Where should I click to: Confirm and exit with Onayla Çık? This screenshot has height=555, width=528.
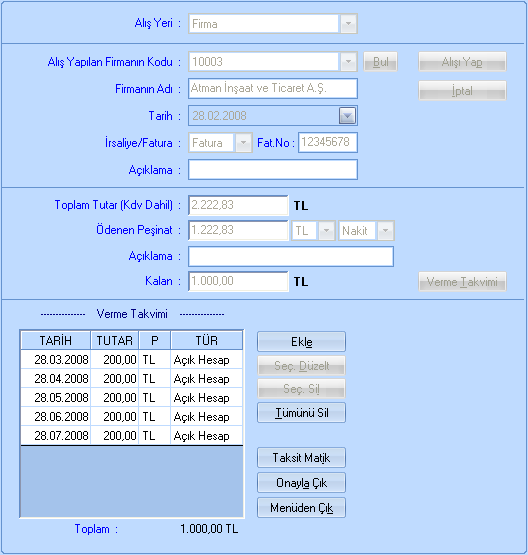(301, 483)
